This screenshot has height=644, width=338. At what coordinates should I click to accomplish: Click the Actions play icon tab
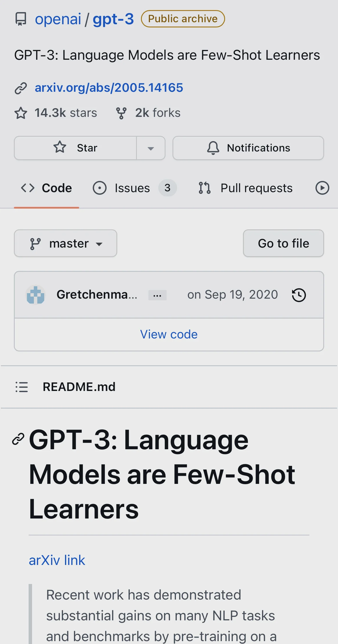coord(322,188)
